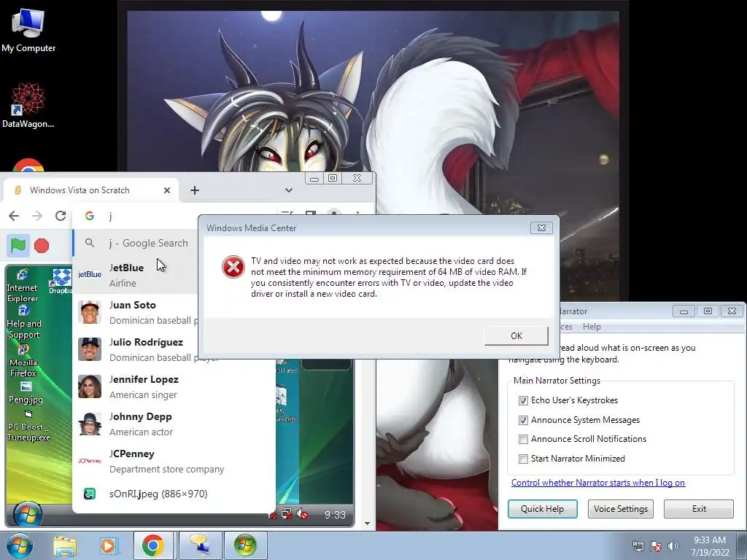Toggle Echo User's Keystrokes checkbox

(x=523, y=400)
